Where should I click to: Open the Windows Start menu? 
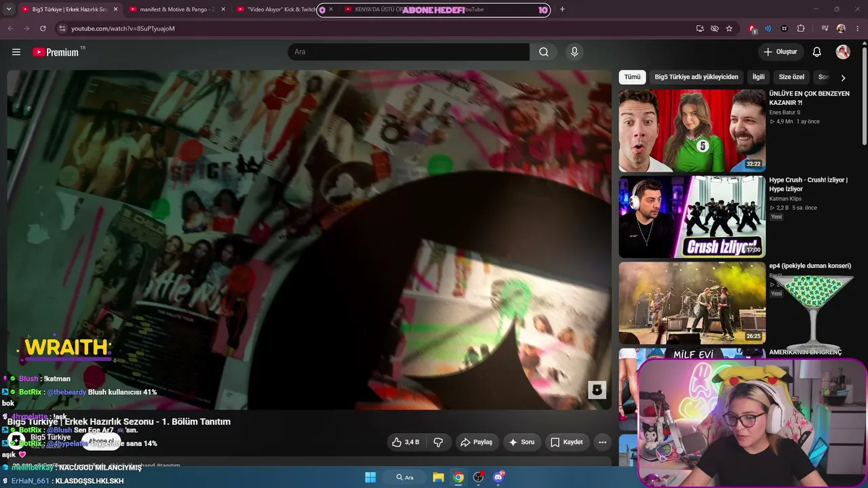[370, 477]
